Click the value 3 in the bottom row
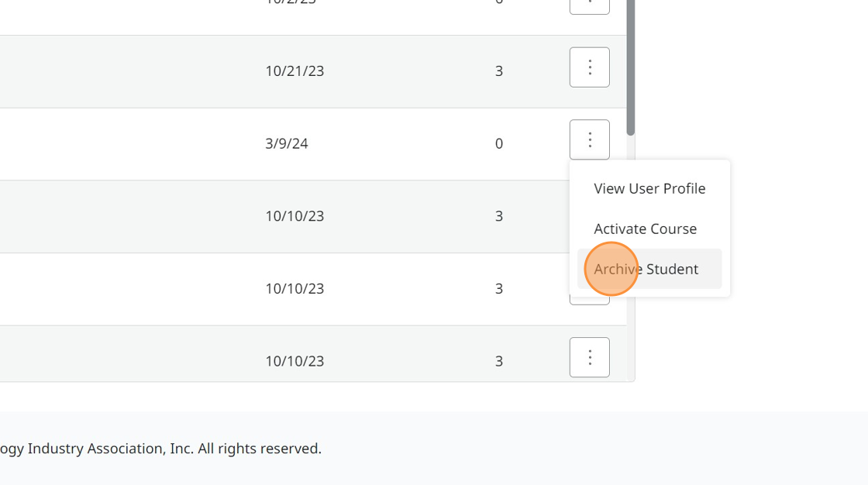The height and width of the screenshot is (485, 868). click(499, 361)
